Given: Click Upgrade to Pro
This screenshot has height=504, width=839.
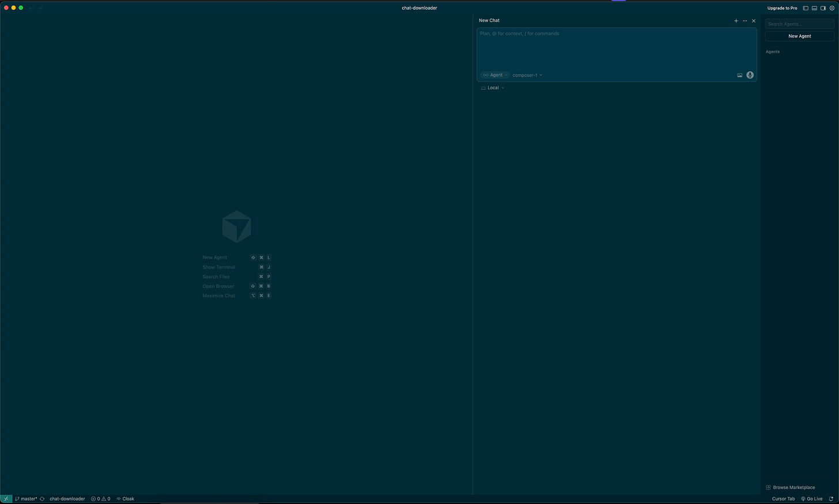Looking at the screenshot, I should click(782, 8).
